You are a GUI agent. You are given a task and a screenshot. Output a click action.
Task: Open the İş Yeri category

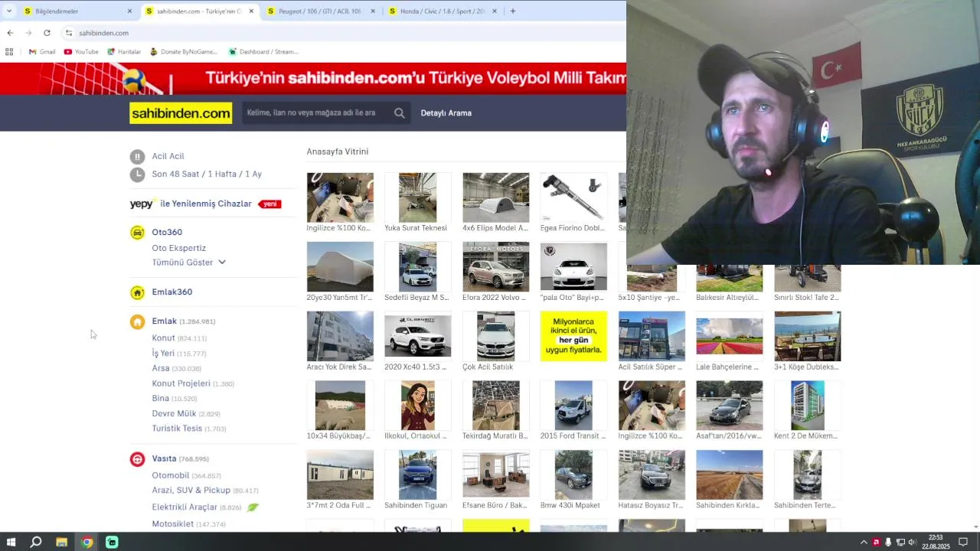click(163, 354)
